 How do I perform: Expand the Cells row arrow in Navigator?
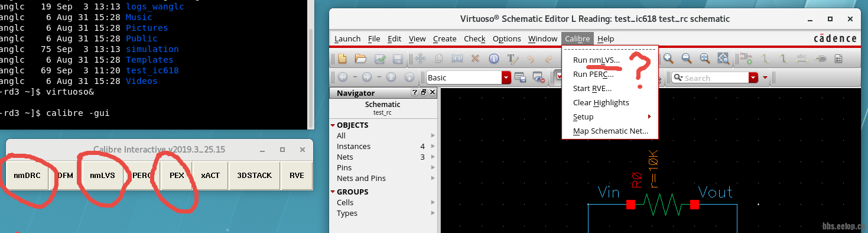(433, 203)
